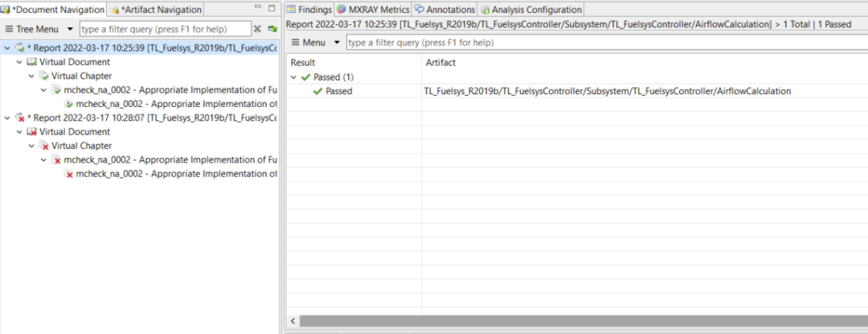Click the failed mcheck_na_0002 parent icon
Viewport: 868px width, 334px height.
tap(56, 159)
